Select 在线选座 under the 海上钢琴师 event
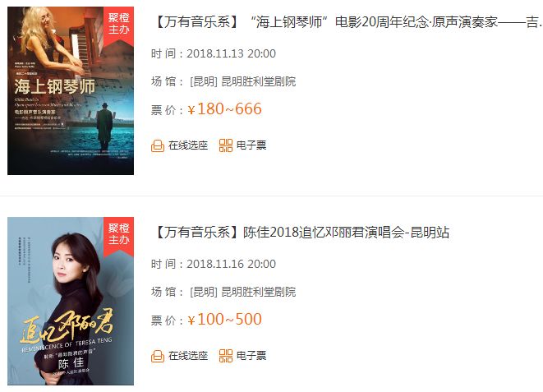 coord(188,145)
